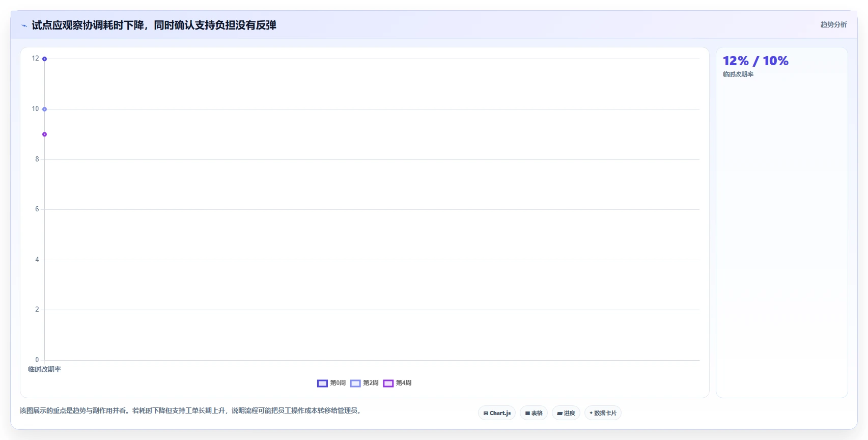Screen dimensions: 868x440
Task: Click the 第0周 legend color box
Action: [322, 383]
